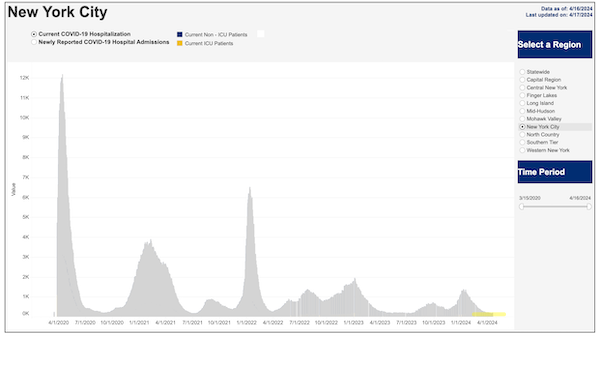
Task: Click the blue Current Non-ICU Patients legend swatch
Action: pos(179,34)
